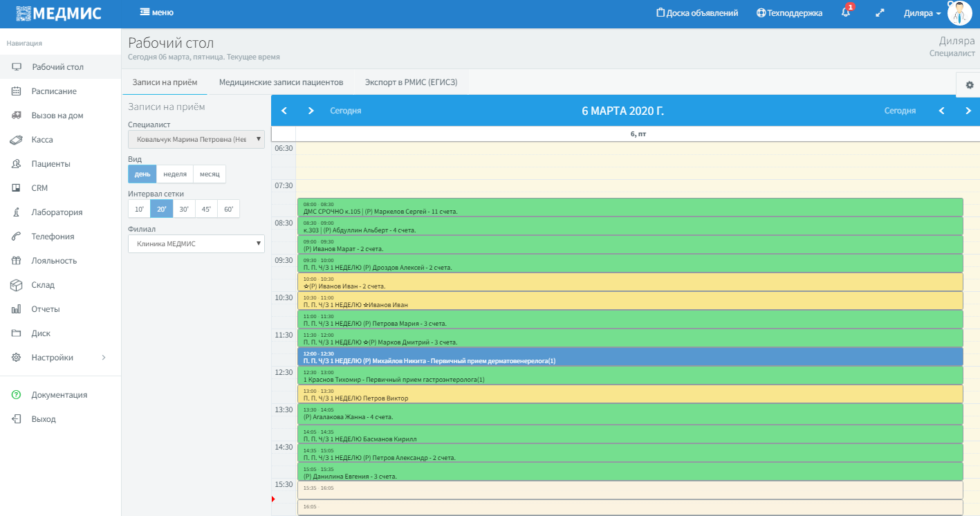Click the Телефония phone icon
This screenshot has height=516, width=980.
(17, 237)
